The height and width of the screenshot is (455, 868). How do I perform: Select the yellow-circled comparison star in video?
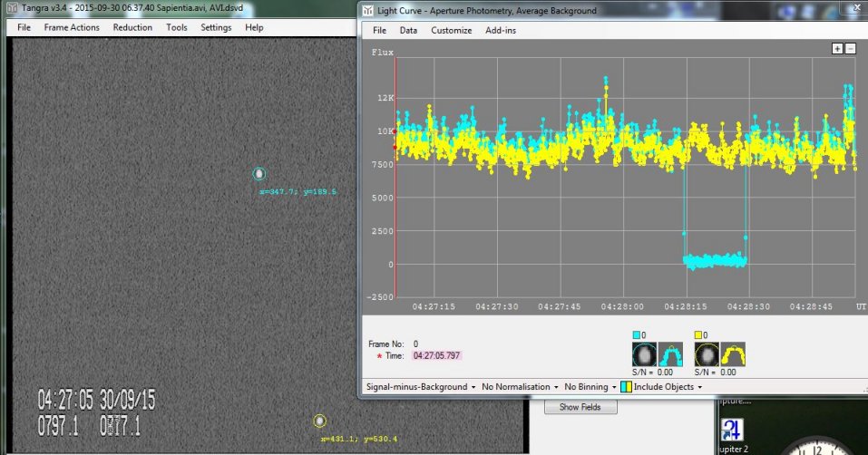click(x=319, y=421)
